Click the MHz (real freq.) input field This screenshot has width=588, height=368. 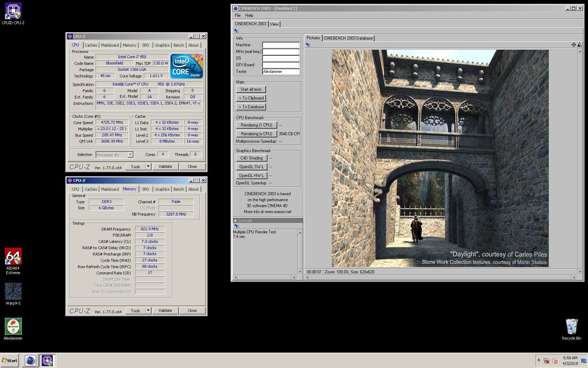tap(281, 52)
